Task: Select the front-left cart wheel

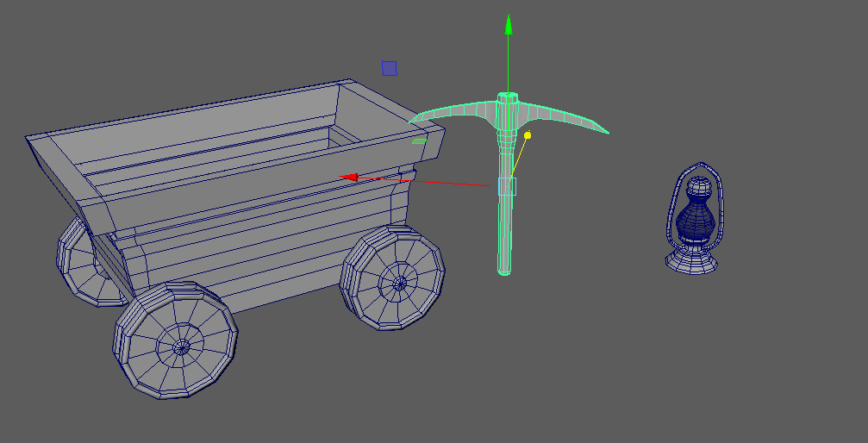Action: 176,341
